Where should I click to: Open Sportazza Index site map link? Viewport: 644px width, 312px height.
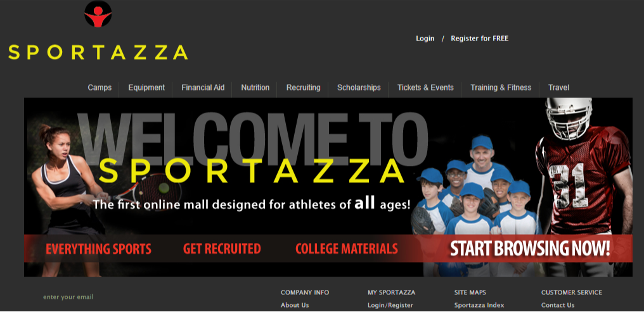pos(479,305)
